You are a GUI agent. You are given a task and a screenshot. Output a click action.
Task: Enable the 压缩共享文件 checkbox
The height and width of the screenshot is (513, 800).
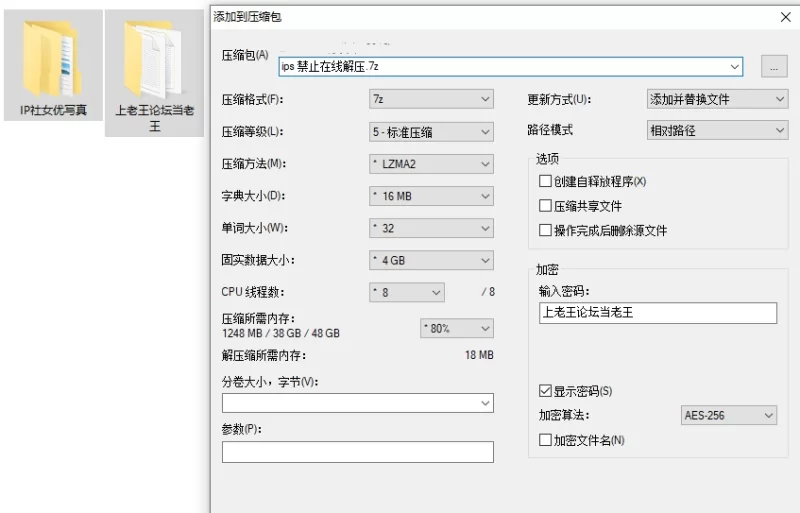(545, 206)
